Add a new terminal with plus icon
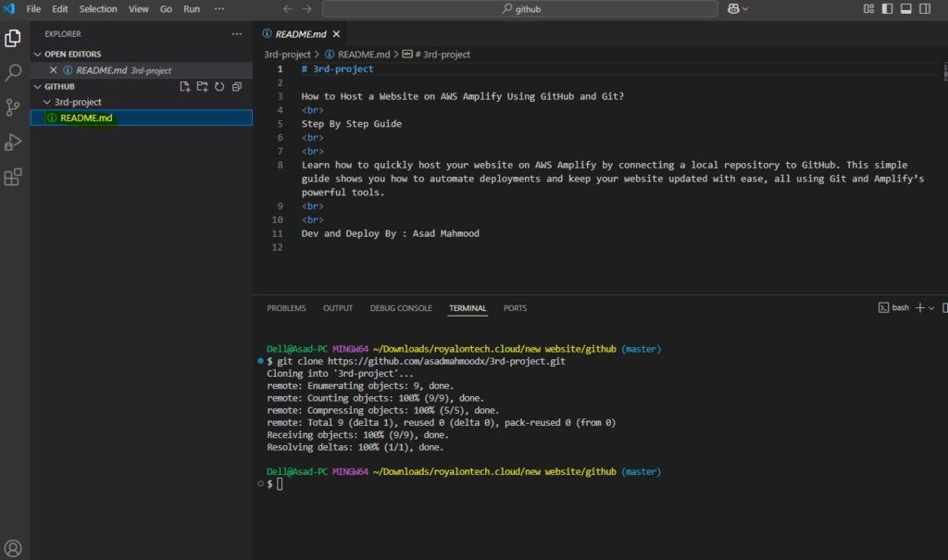The height and width of the screenshot is (560, 948). click(x=919, y=308)
